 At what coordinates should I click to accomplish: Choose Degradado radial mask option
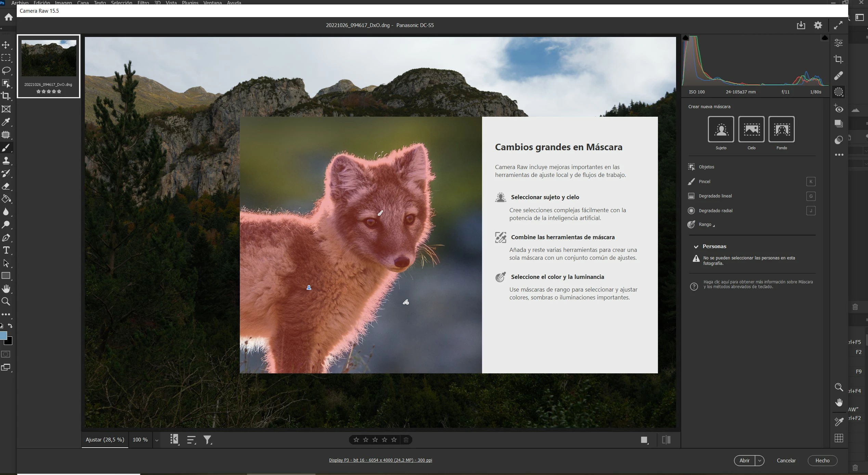pyautogui.click(x=715, y=210)
